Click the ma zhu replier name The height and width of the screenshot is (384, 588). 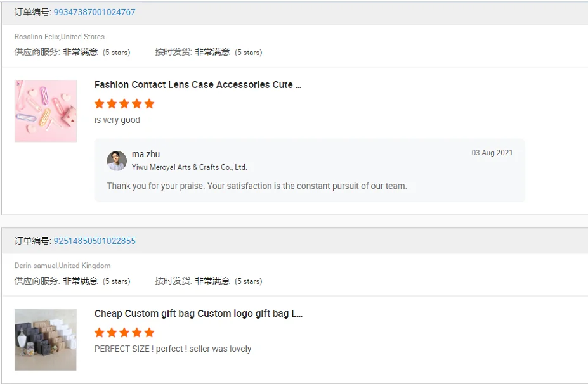pos(146,154)
